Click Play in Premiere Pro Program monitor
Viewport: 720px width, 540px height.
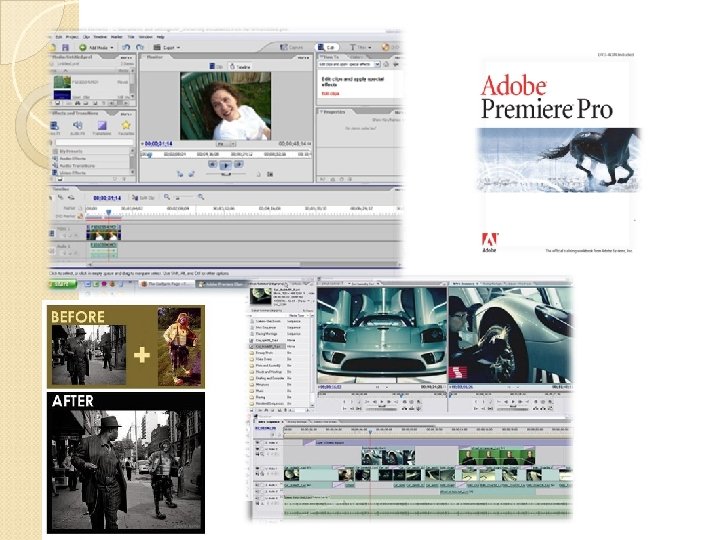[513, 402]
